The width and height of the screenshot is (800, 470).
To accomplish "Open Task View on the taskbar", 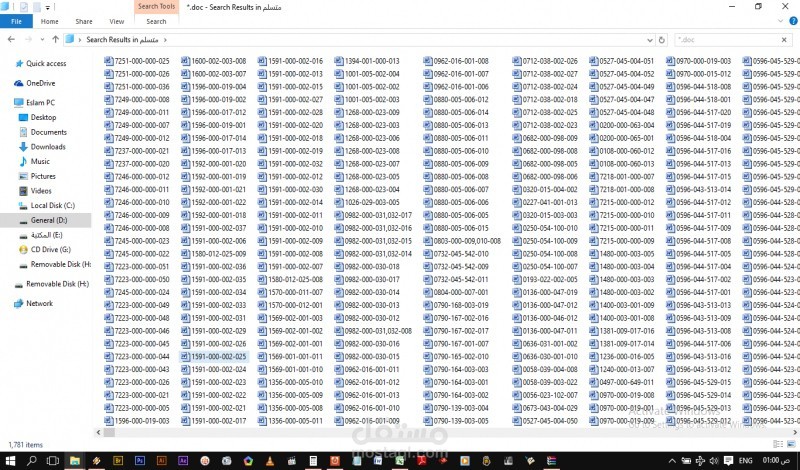I will 53,461.
